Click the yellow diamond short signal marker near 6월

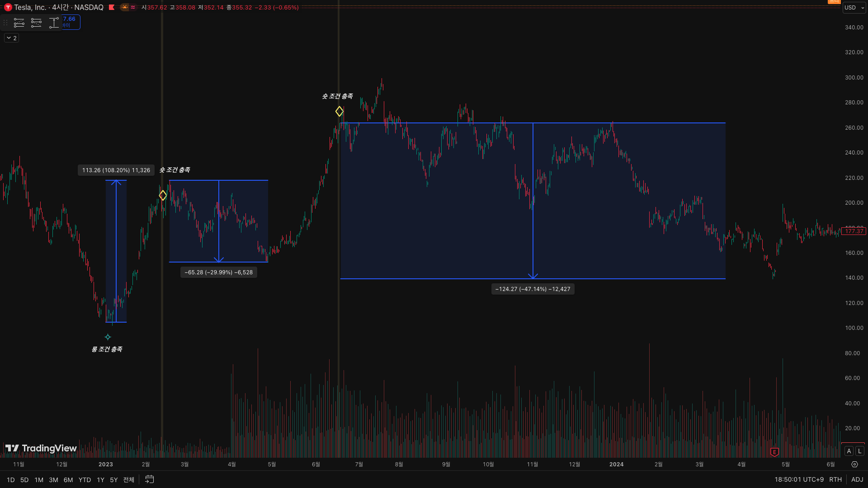(339, 111)
